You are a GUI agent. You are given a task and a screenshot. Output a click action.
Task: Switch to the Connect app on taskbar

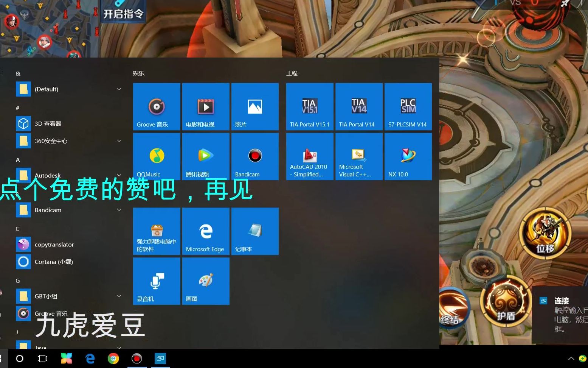[x=160, y=358]
